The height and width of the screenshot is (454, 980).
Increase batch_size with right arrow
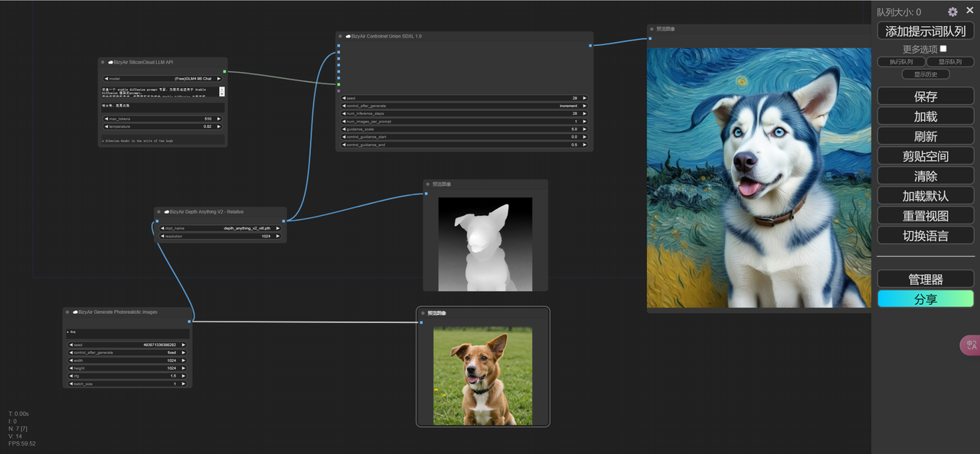tap(184, 384)
